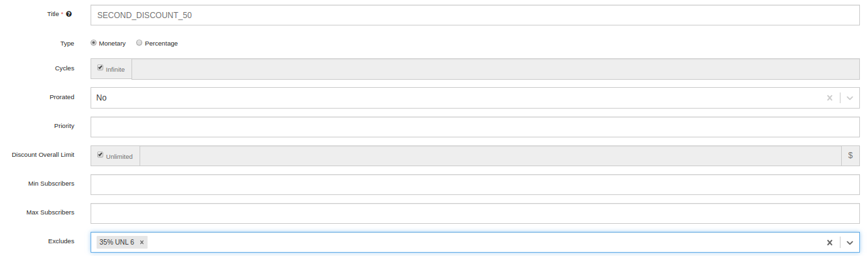Select the Percentage type radio button
868x256 pixels.
(139, 43)
